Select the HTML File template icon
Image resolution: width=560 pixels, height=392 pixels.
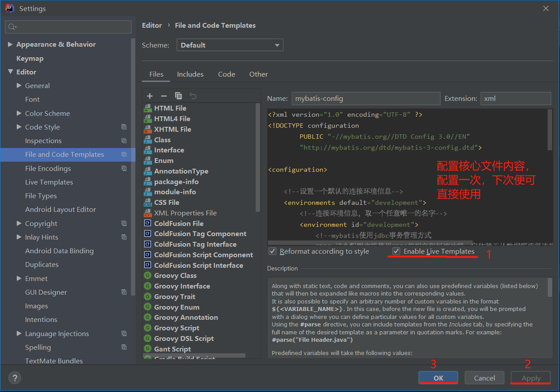[148, 108]
